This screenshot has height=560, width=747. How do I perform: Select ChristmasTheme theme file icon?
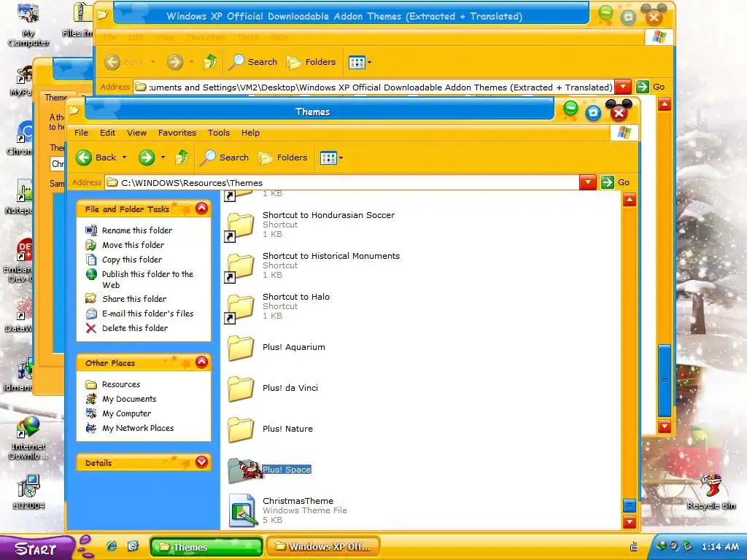pos(243,510)
